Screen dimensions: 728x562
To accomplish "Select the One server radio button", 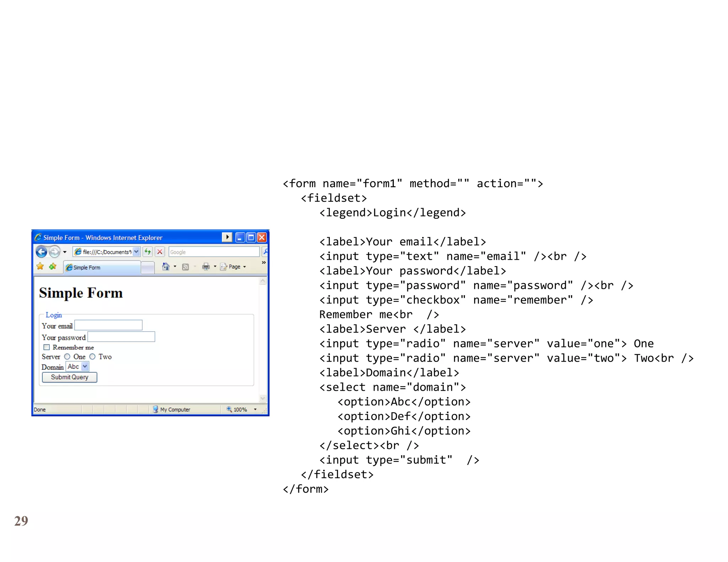I will tap(67, 356).
